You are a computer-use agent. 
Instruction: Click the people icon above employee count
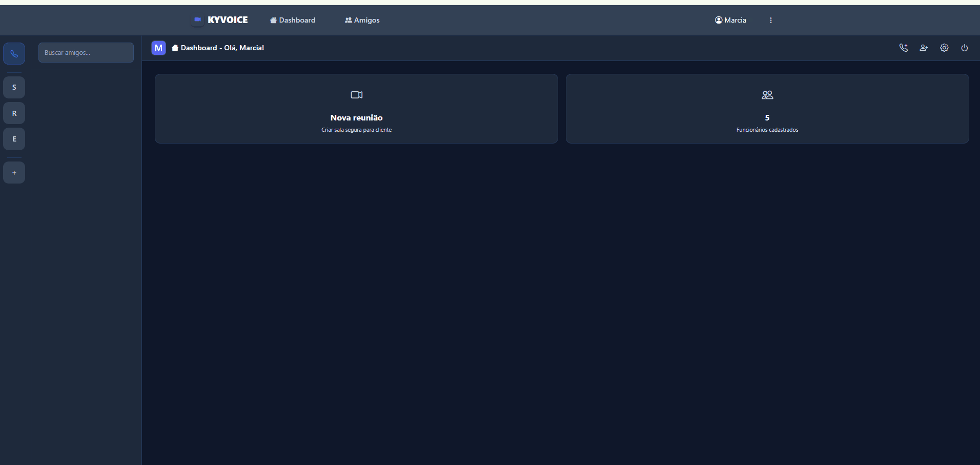pos(767,95)
